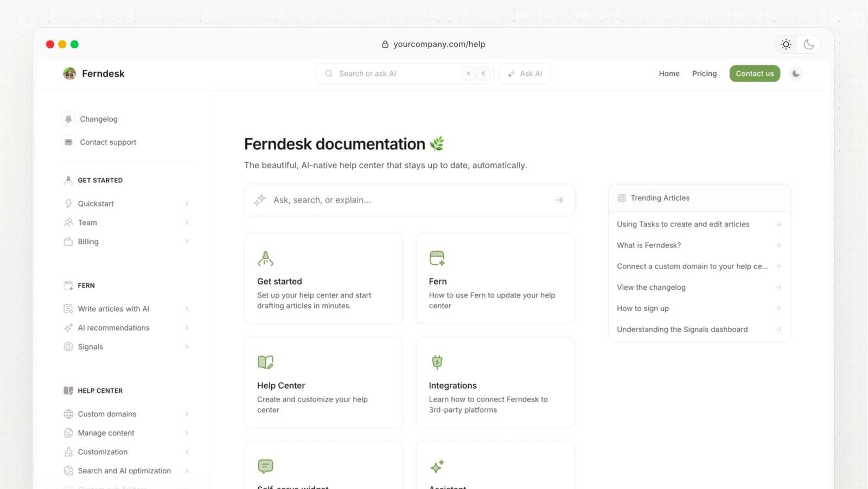Expand AI recommendations chevron
Image resolution: width=868 pixels, height=489 pixels.
tap(187, 328)
